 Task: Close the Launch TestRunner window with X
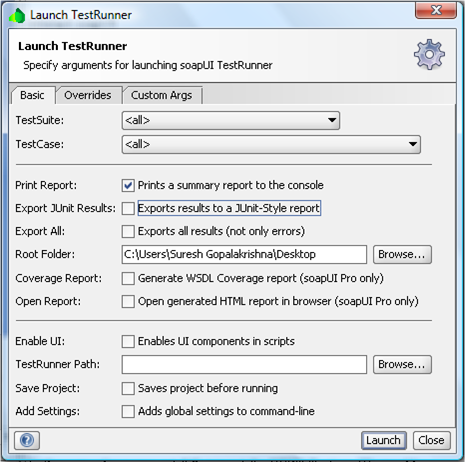click(436, 10)
